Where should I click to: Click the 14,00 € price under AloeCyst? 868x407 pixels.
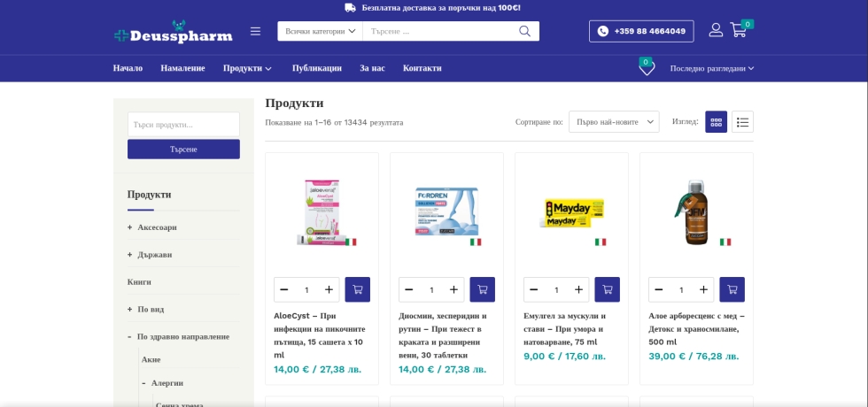[318, 369]
